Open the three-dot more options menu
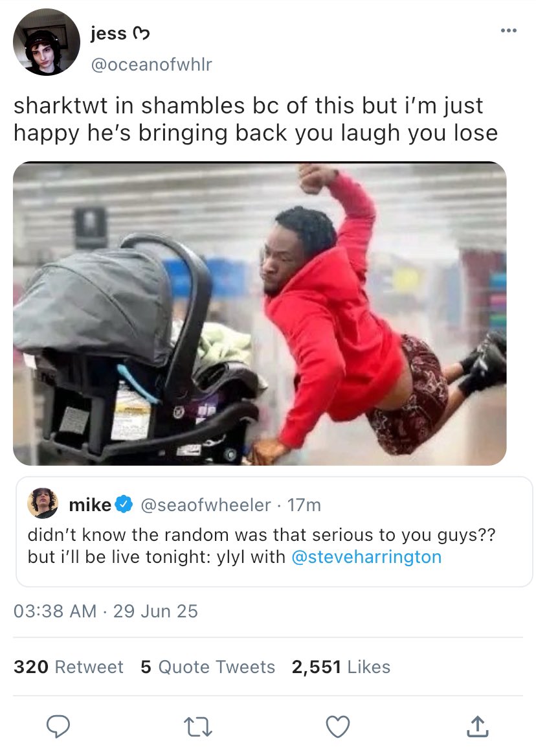Screen dimensions: 536x756 point(509,31)
